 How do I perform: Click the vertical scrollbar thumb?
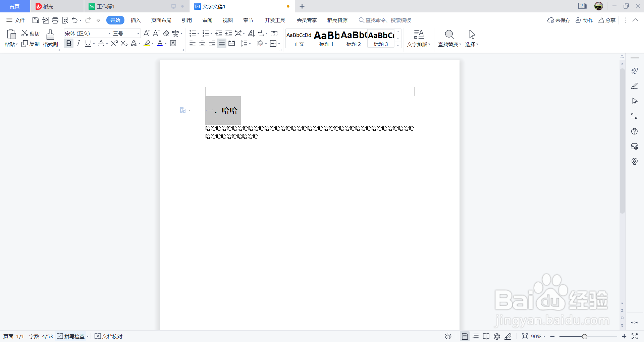[x=622, y=141]
